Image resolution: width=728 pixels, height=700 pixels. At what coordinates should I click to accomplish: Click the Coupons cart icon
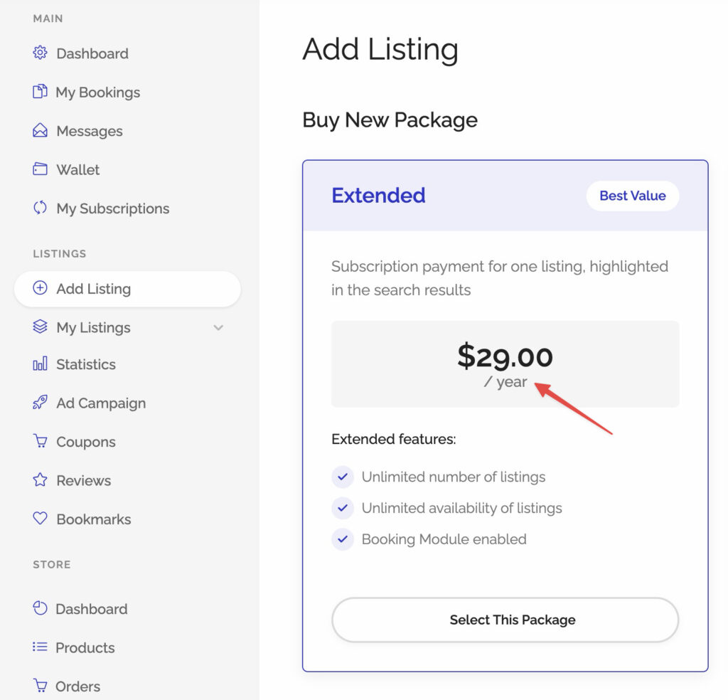click(x=40, y=441)
